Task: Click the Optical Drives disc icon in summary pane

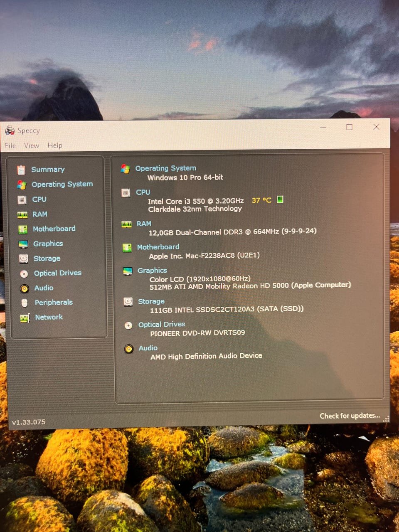Action: point(128,325)
